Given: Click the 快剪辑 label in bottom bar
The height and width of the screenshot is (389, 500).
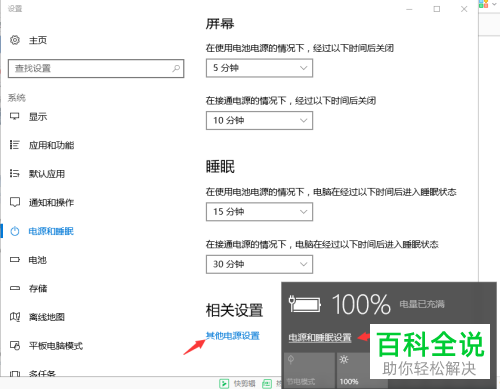Looking at the screenshot, I should click(x=245, y=384).
